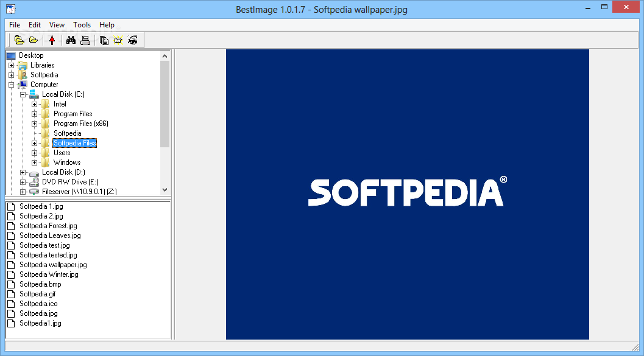Click the Local Disk (C:) drive icon
The height and width of the screenshot is (356, 644).
(34, 94)
